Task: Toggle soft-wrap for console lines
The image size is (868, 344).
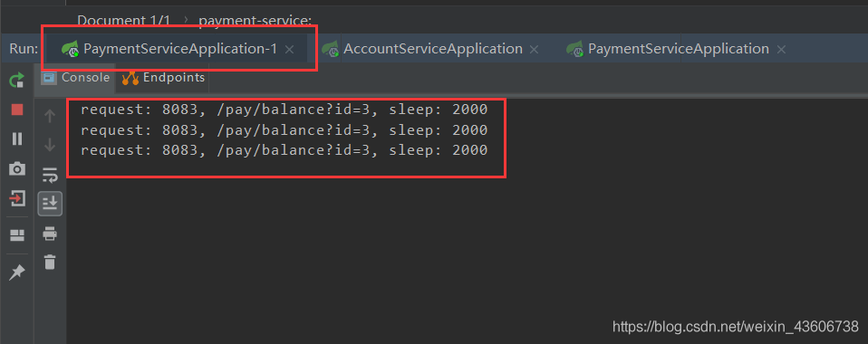Action: (x=50, y=176)
